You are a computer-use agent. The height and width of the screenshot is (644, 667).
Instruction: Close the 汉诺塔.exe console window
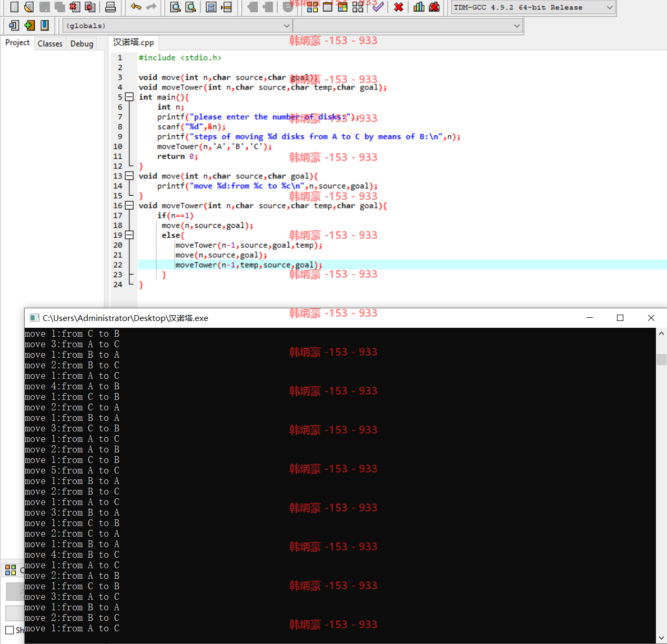[x=651, y=318]
